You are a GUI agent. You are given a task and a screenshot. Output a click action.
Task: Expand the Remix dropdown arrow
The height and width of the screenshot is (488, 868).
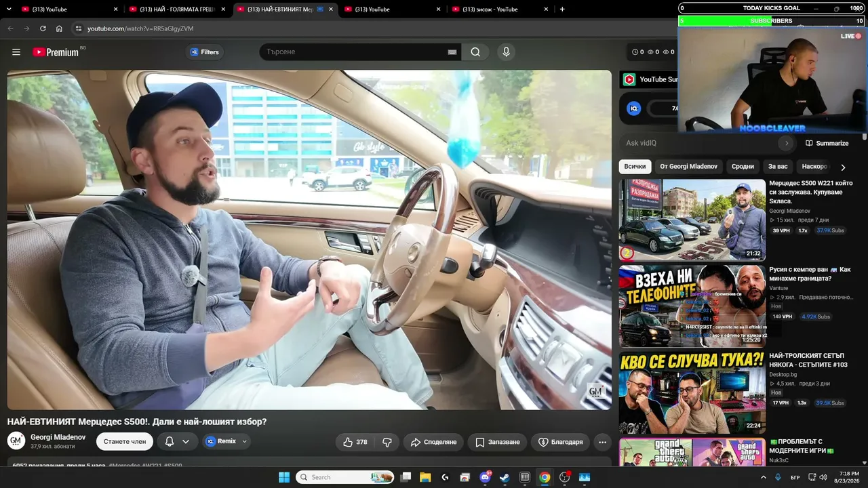pos(245,441)
